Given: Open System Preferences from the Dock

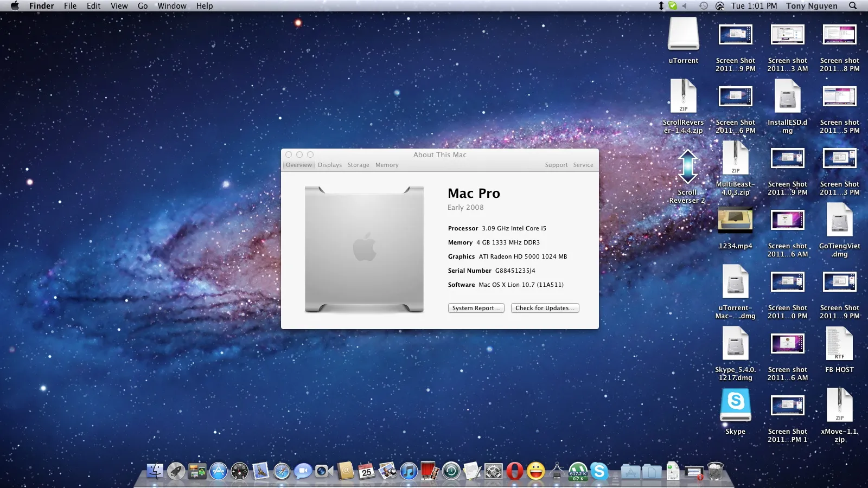Looking at the screenshot, I should pos(494,472).
